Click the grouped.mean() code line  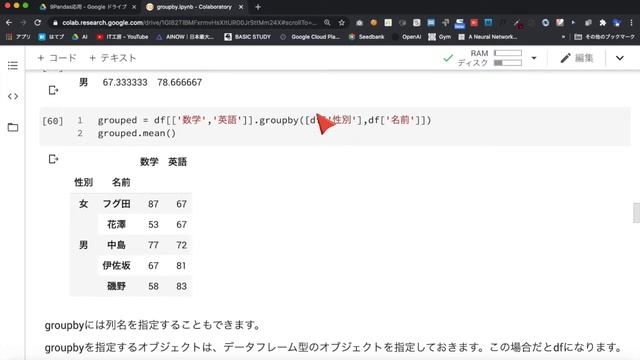tap(137, 133)
